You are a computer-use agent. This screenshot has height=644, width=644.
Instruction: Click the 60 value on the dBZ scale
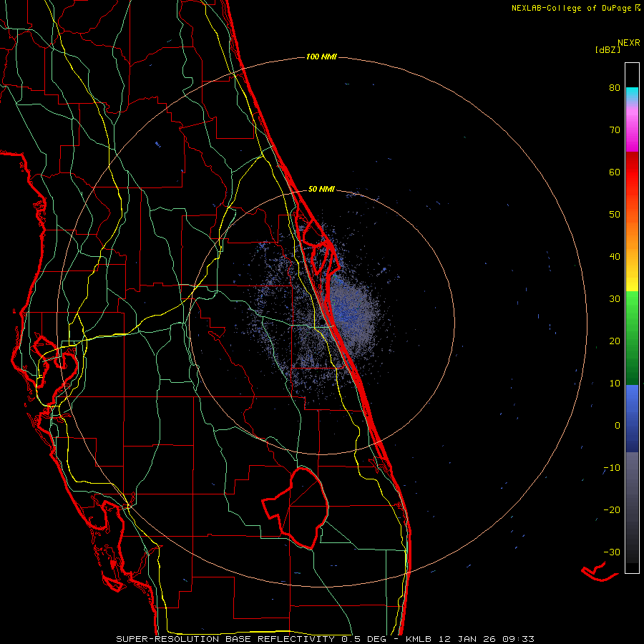click(x=615, y=172)
